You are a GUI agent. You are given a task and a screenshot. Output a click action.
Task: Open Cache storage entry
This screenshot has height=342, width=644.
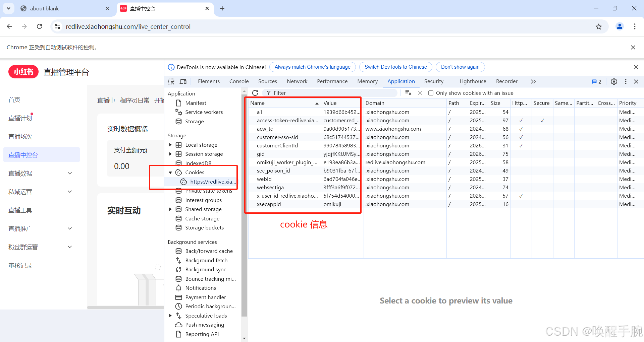(202, 218)
